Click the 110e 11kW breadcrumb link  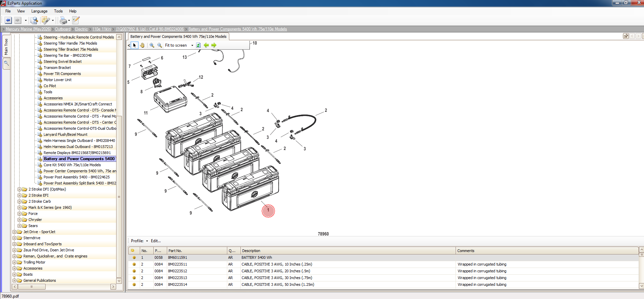(x=102, y=29)
